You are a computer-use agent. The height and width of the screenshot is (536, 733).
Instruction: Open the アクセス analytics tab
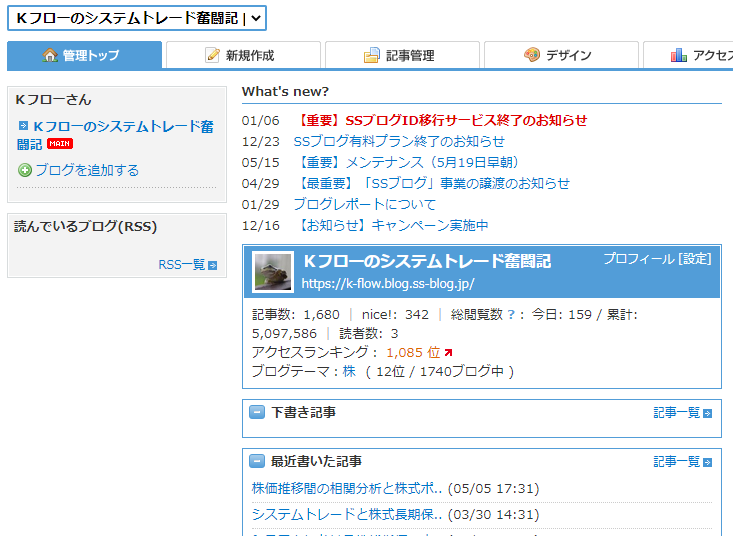tap(688, 55)
